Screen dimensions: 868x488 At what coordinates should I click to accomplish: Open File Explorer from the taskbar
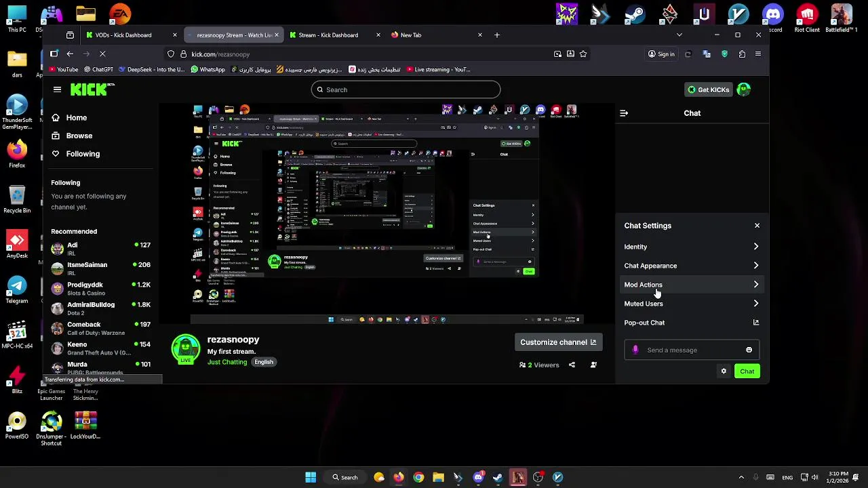438,477
